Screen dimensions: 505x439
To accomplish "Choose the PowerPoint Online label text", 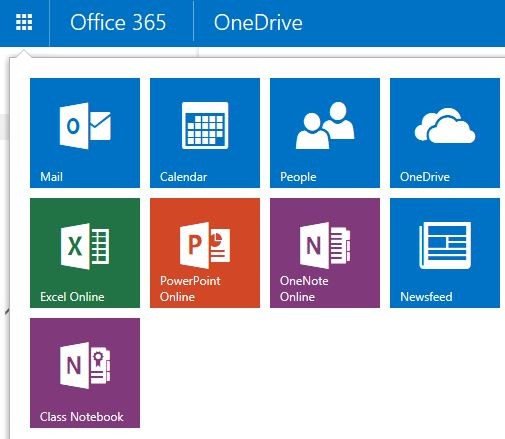I will 190,289.
